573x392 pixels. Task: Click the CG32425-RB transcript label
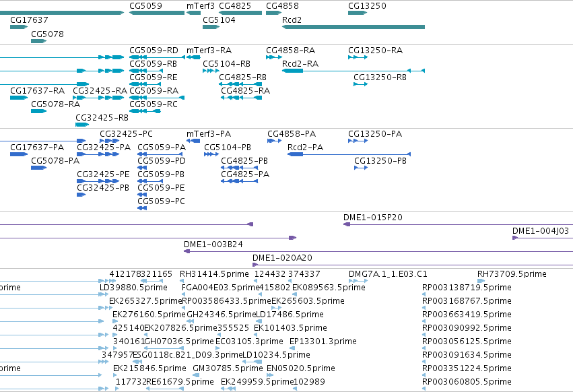pos(102,118)
